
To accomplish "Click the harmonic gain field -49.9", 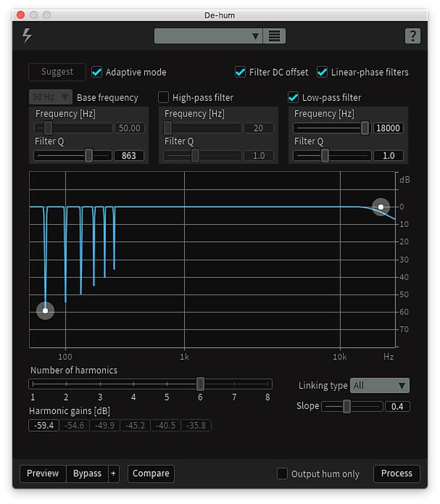I will (x=105, y=425).
